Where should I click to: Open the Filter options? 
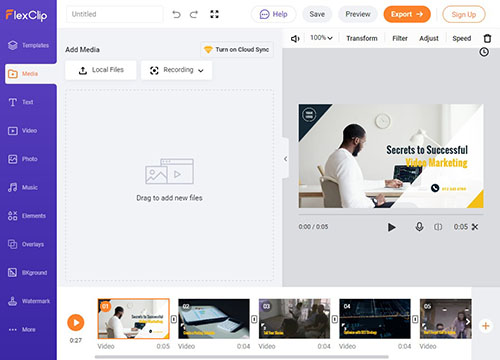[x=400, y=38]
